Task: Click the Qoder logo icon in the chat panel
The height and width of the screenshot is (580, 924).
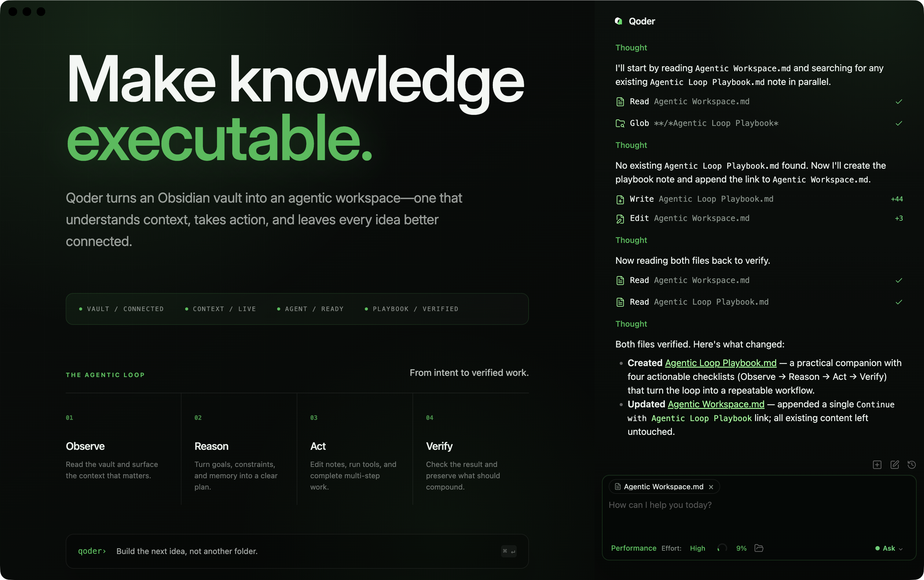Action: pos(618,21)
